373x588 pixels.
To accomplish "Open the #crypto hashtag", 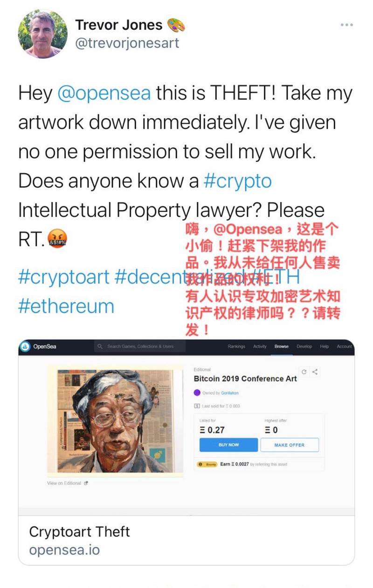I will tap(238, 181).
